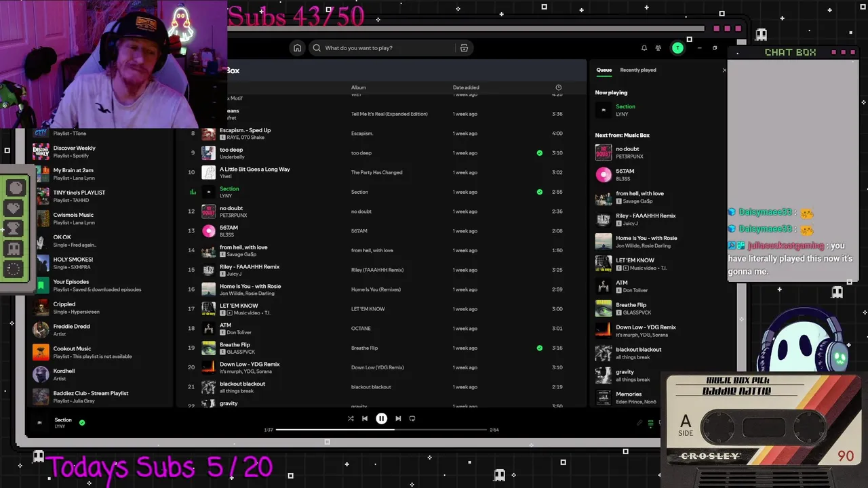This screenshot has height=488, width=868.
Task: Open Cookout Music playlist entry
Action: 102,352
